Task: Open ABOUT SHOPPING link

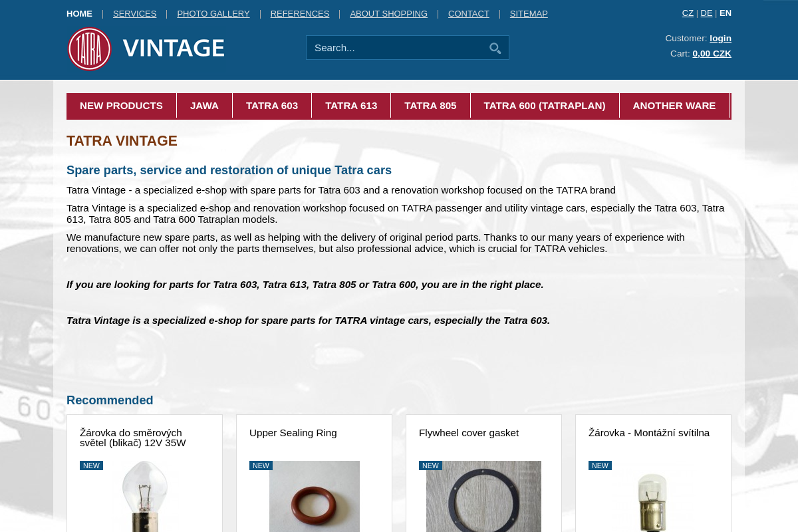Action: click(x=388, y=13)
